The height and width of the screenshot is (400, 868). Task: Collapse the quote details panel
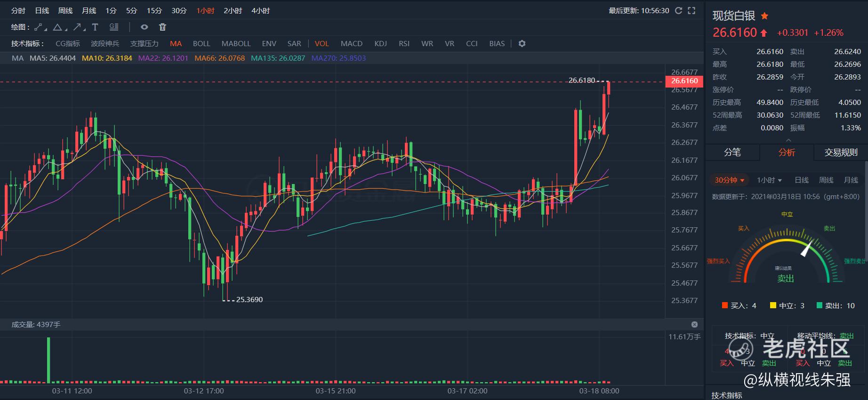tap(788, 140)
